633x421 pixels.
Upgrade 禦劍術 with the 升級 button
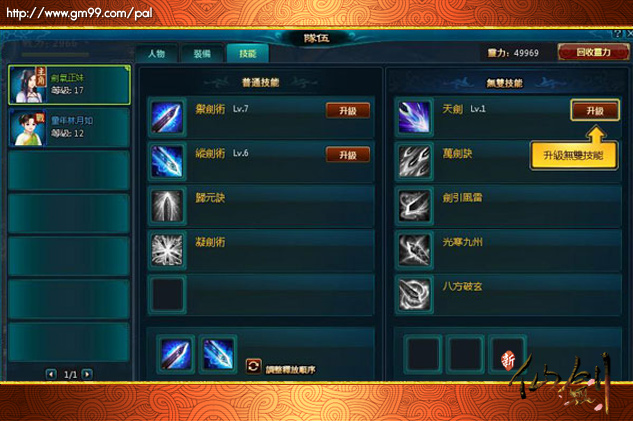coord(348,111)
